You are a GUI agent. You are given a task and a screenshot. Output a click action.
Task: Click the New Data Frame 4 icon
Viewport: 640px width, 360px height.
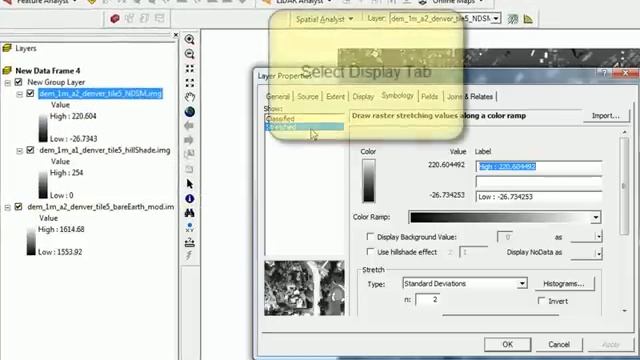pyautogui.click(x=7, y=70)
